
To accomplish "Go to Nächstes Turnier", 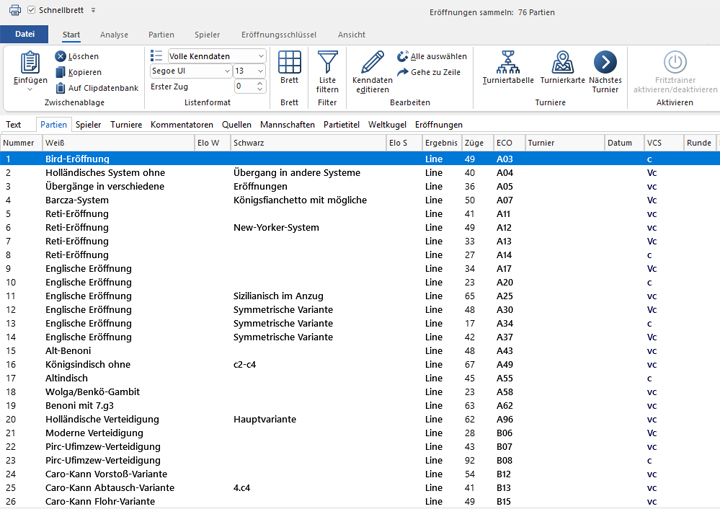I will (605, 62).
